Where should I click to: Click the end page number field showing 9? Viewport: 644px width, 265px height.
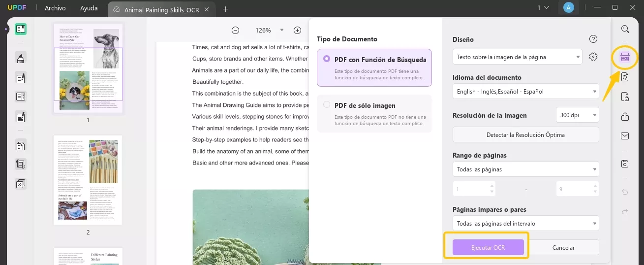[578, 189]
